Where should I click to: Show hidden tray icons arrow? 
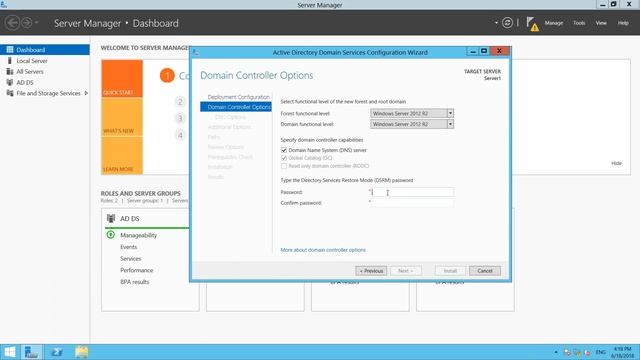(556, 352)
